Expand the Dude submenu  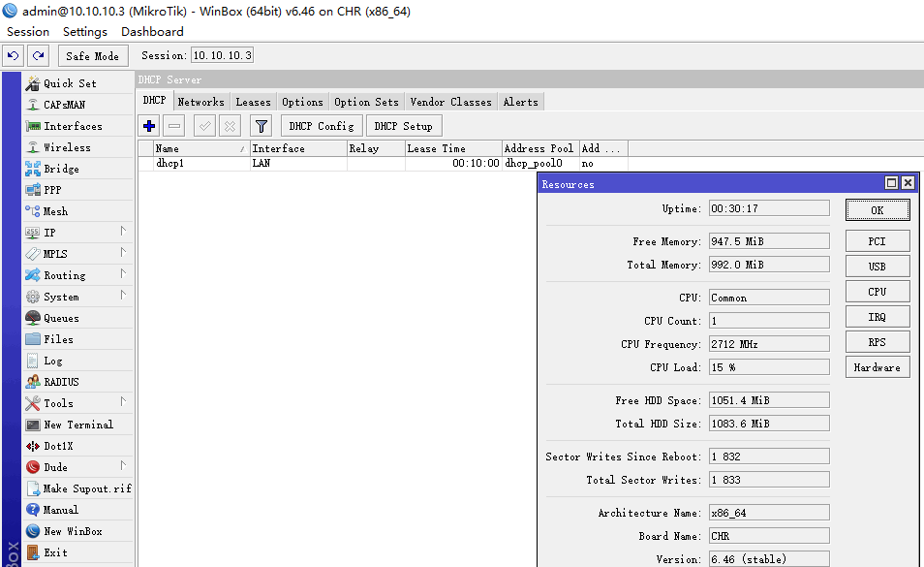coord(123,465)
